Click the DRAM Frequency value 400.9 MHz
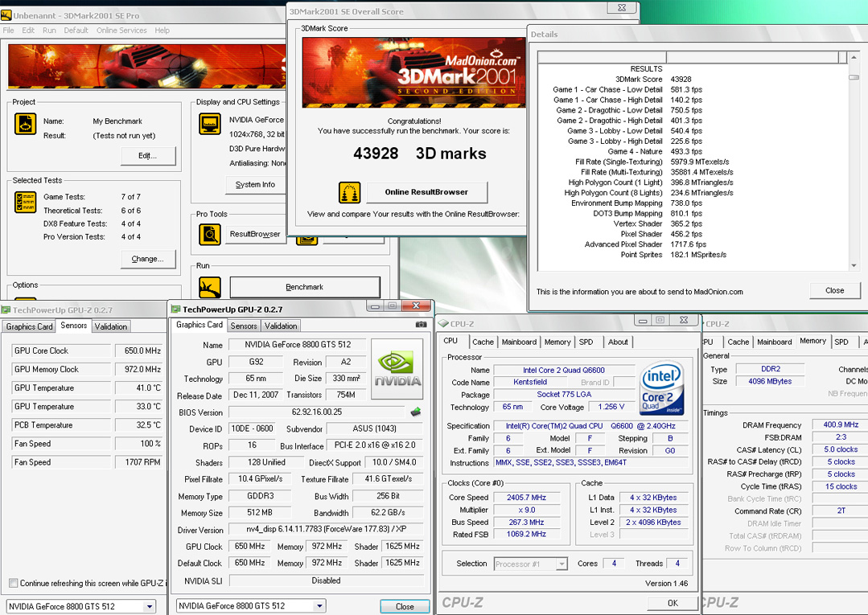 841,424
